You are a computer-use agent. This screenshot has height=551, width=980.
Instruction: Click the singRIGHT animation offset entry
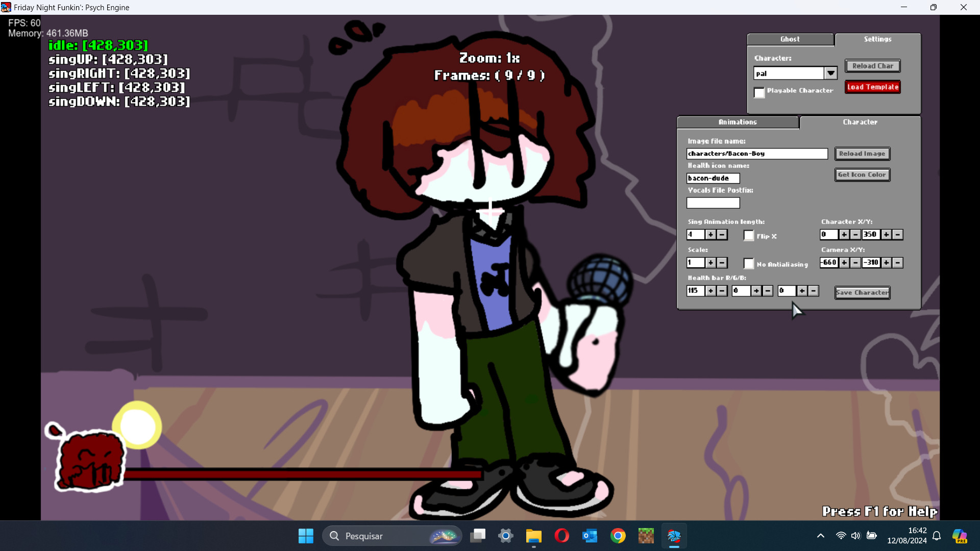coord(119,73)
